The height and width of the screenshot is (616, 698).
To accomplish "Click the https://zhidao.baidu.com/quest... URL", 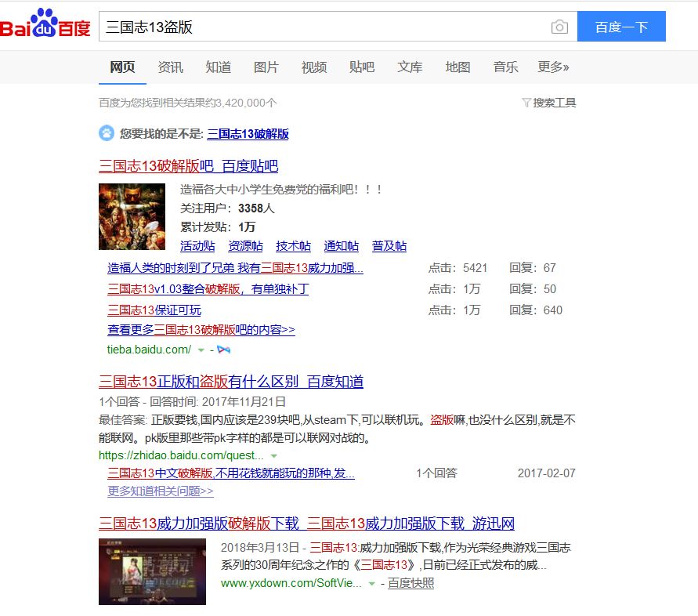I will tap(181, 455).
